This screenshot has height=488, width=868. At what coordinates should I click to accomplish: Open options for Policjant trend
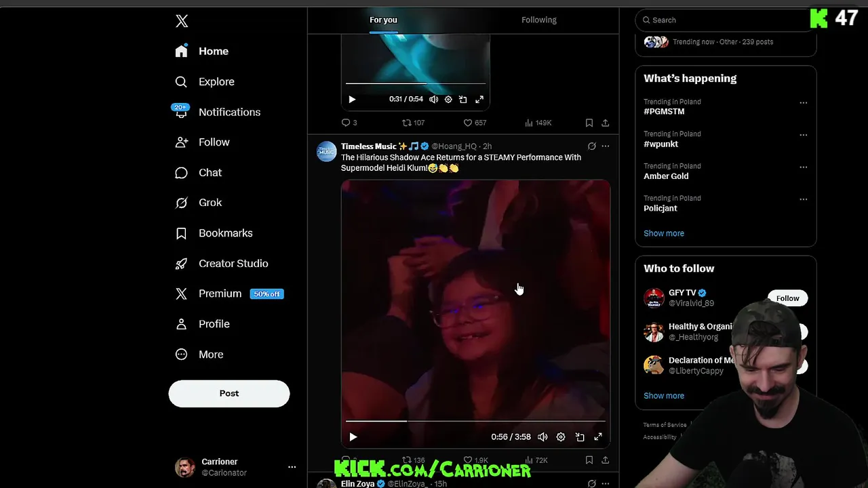[x=804, y=199]
